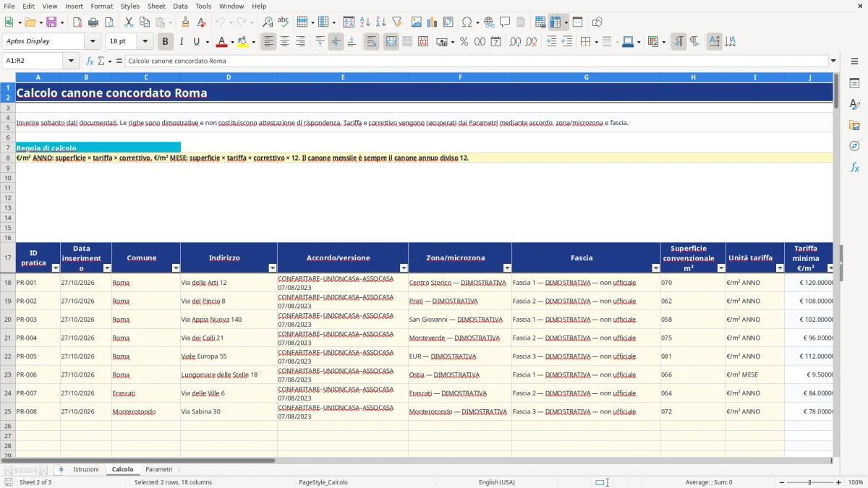868x488 pixels.
Task: Click the Save document icon
Action: (x=51, y=22)
